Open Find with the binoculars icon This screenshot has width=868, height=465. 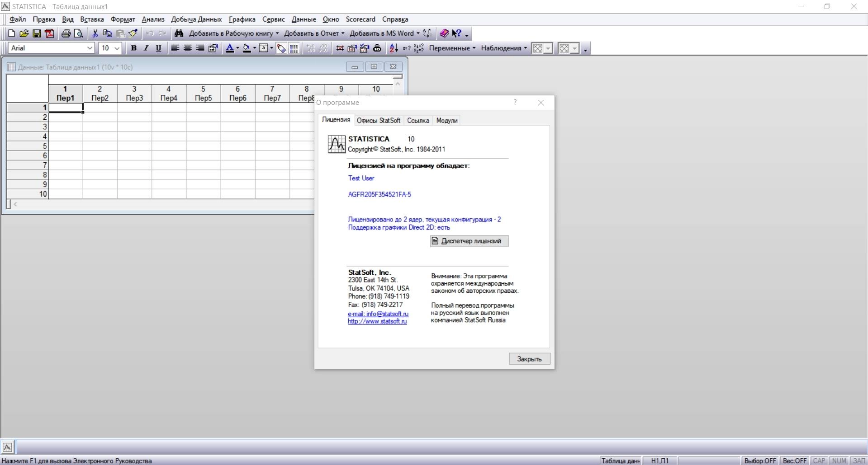click(179, 33)
